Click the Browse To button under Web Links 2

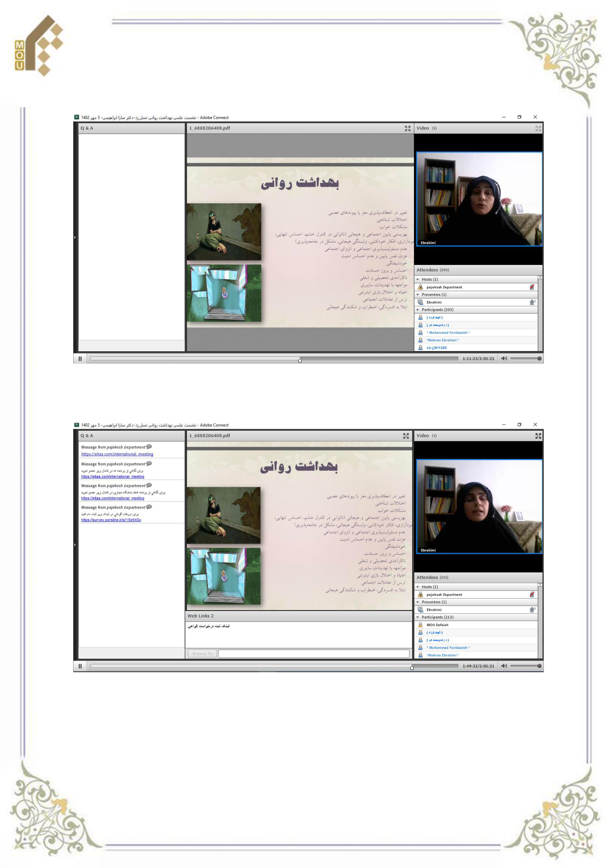pyautogui.click(x=202, y=654)
